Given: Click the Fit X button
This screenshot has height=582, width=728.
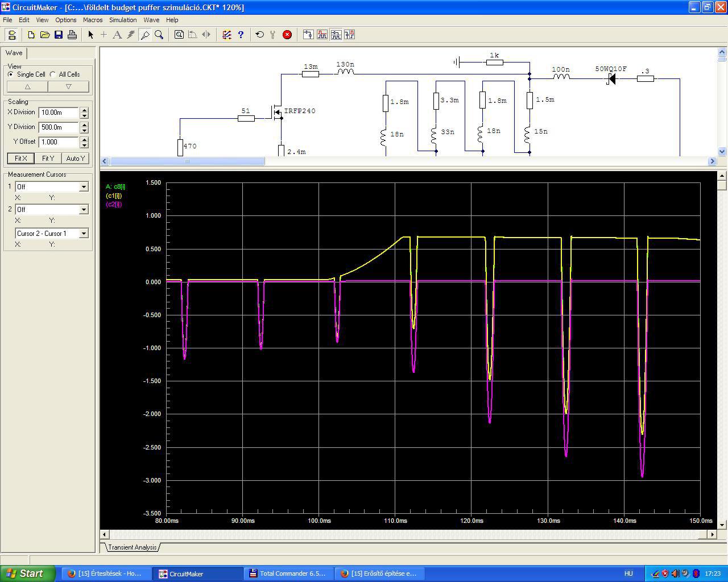Looking at the screenshot, I should tap(21, 159).
